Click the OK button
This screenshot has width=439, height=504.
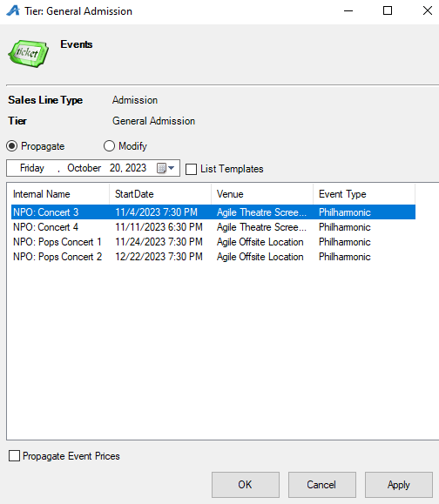tap(246, 485)
